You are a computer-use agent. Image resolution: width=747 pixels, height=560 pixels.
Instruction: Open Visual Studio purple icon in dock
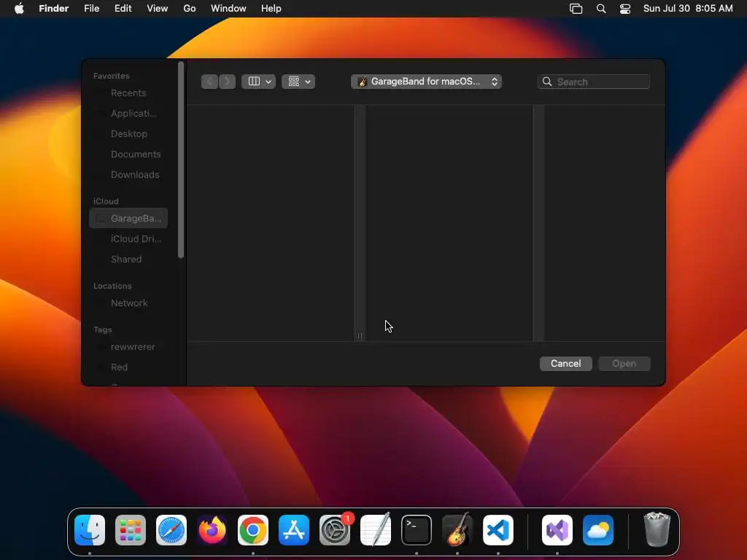(x=557, y=530)
